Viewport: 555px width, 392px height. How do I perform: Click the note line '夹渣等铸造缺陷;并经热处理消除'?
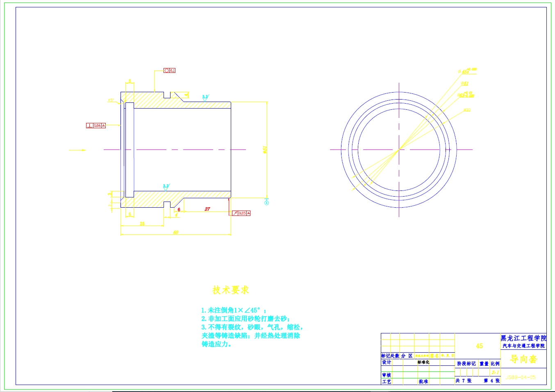250,335
